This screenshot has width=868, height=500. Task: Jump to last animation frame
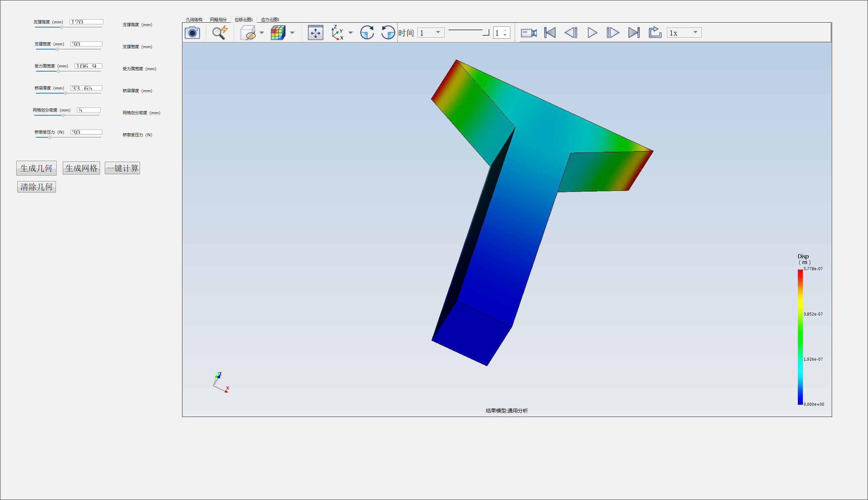pos(634,33)
